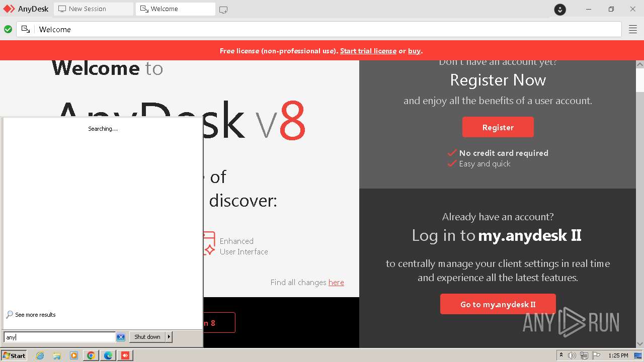This screenshot has height=362, width=644.
Task: Click the Shut down button
Action: coord(147,337)
